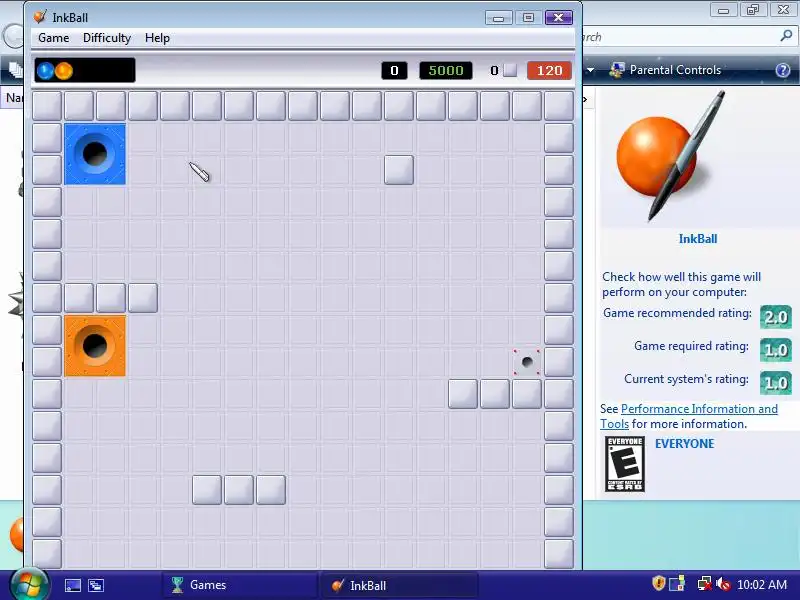Click the blue ball in the queue
Image resolution: width=800 pixels, height=600 pixels.
45,70
